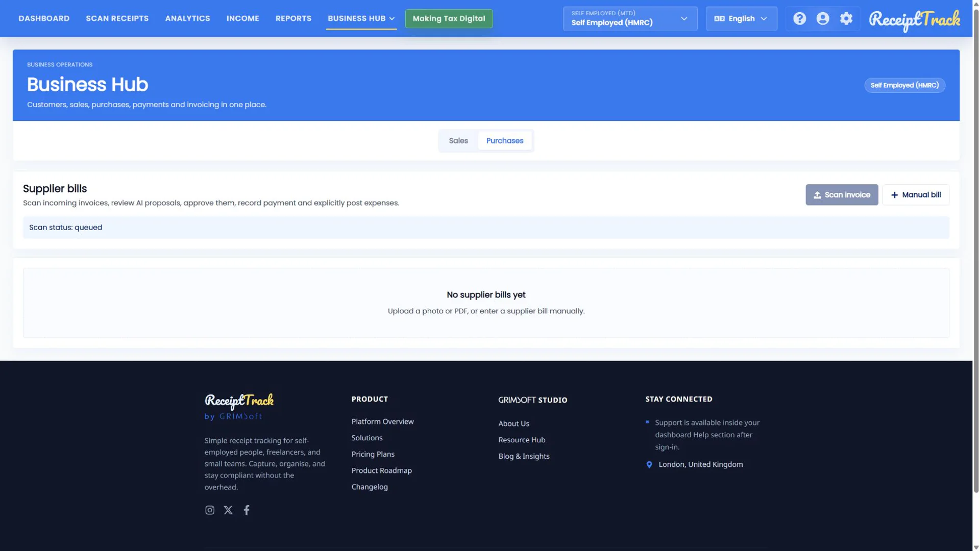The image size is (980, 551).
Task: Click the Scan invoice button
Action: pyautogui.click(x=842, y=195)
